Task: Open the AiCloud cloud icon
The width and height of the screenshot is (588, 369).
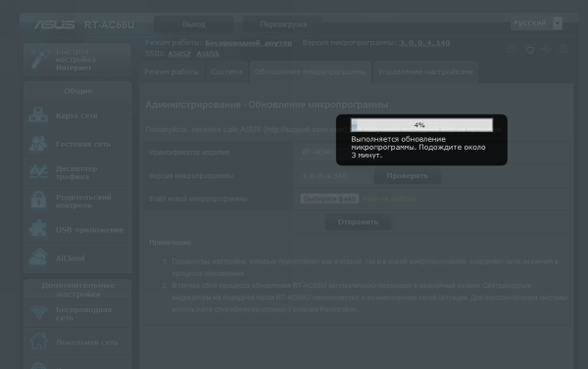Action: (38, 257)
